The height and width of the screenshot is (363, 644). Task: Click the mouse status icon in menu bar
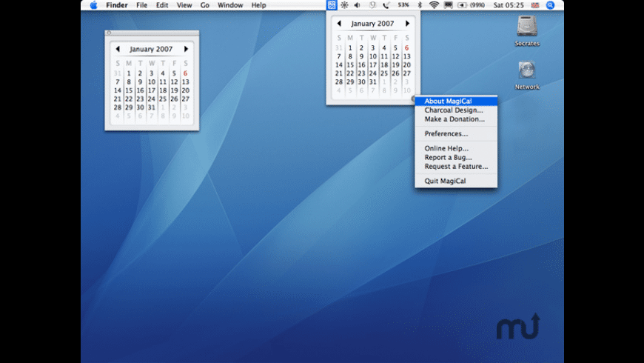(x=372, y=5)
